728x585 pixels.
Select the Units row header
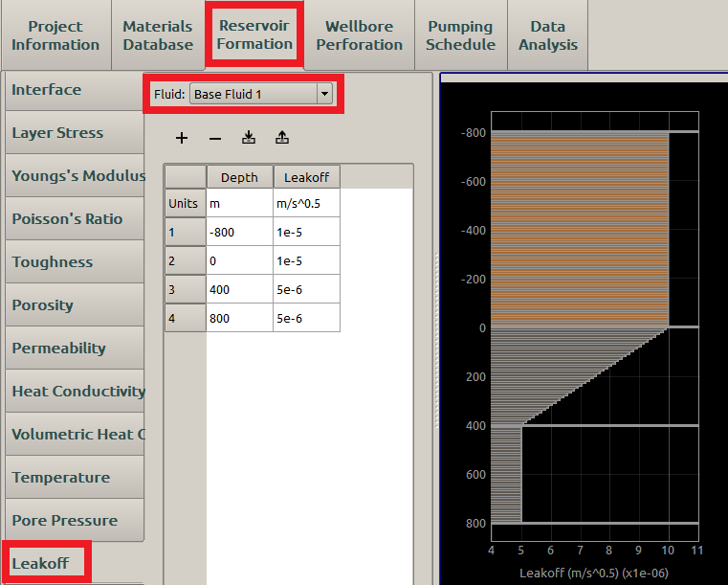186,203
